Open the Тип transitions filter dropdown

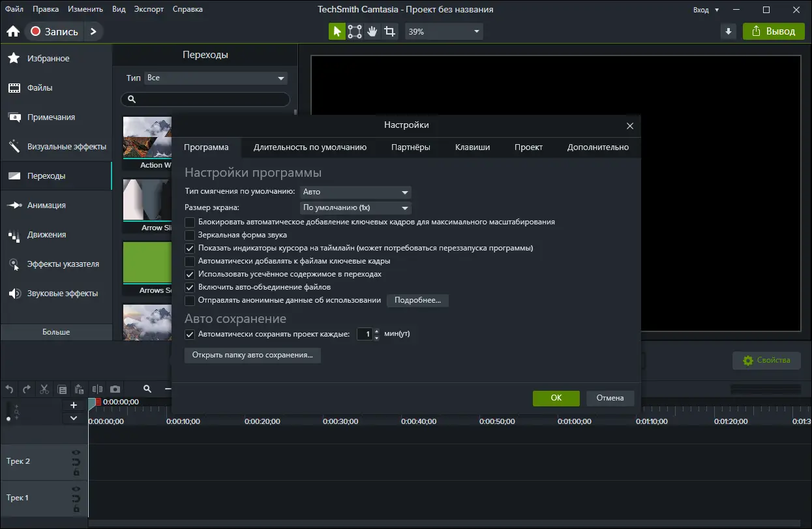[x=216, y=78]
